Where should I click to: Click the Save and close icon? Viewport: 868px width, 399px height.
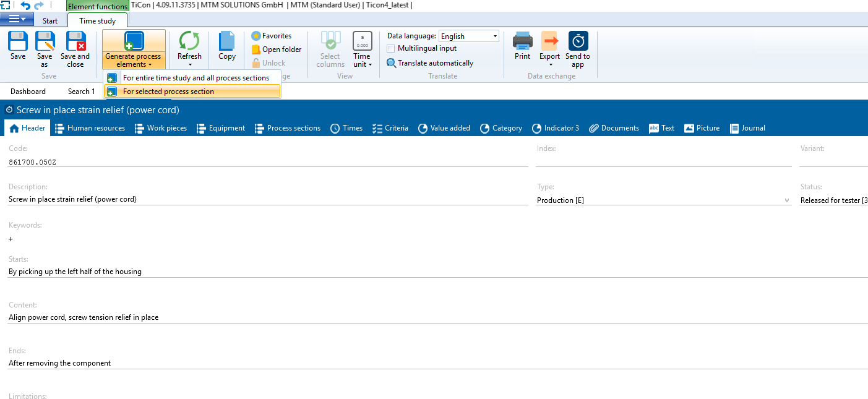75,41
